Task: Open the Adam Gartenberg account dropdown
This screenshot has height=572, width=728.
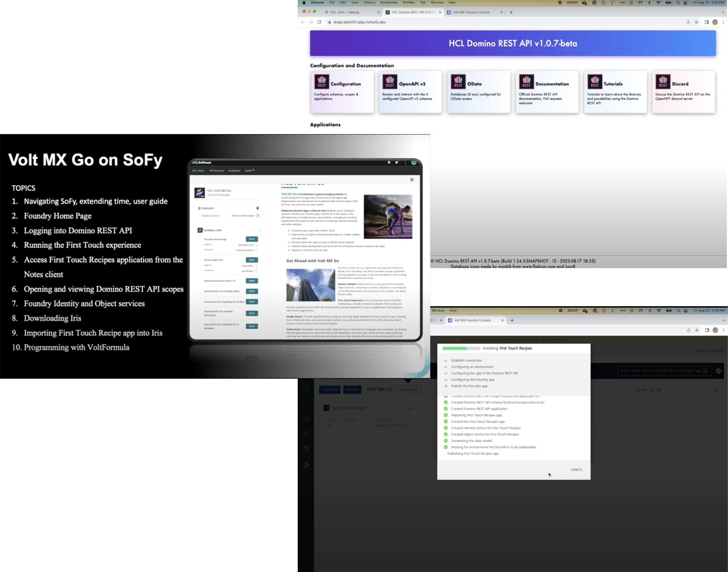Action: [x=710, y=350]
